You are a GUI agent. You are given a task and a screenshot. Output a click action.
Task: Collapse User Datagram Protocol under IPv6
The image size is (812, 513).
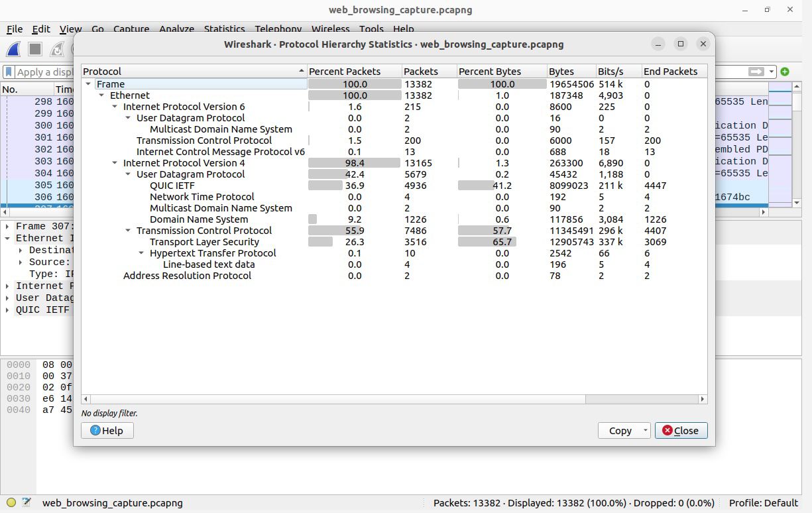click(128, 118)
